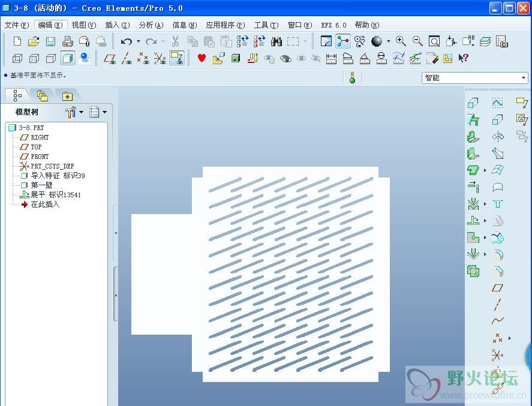Click the Undo arrow
532x406 pixels.
pos(126,41)
